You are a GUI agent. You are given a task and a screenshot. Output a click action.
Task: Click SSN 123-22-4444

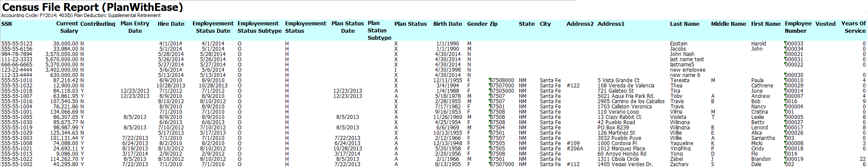tap(17, 70)
